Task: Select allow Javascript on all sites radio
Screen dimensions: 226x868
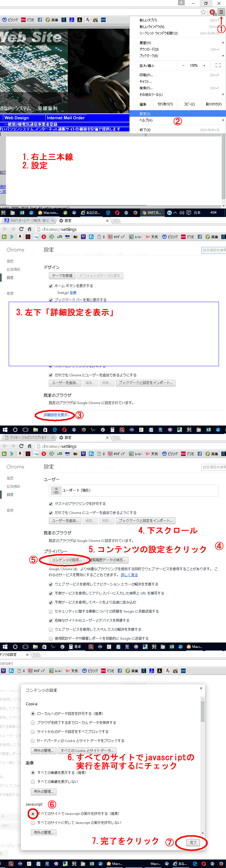Action: (x=33, y=813)
